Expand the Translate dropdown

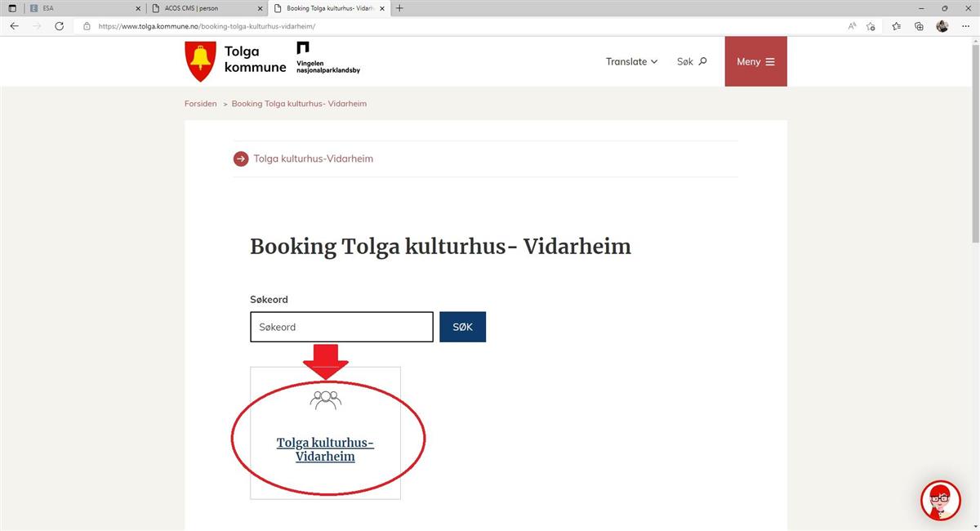(631, 61)
